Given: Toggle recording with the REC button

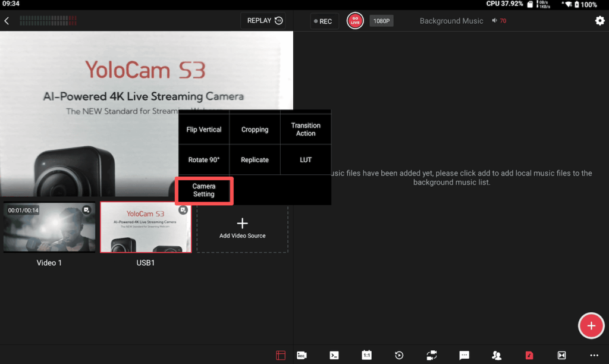Looking at the screenshot, I should coord(324,21).
